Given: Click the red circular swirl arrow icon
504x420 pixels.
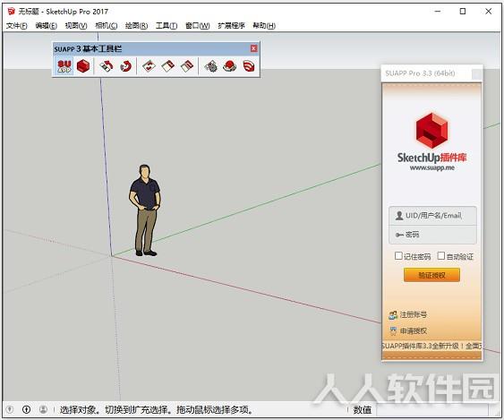Looking at the screenshot, I should [125, 66].
